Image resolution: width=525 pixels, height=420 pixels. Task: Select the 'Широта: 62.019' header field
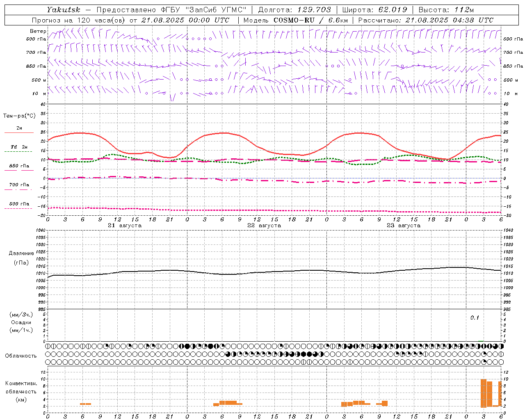[x=374, y=10]
